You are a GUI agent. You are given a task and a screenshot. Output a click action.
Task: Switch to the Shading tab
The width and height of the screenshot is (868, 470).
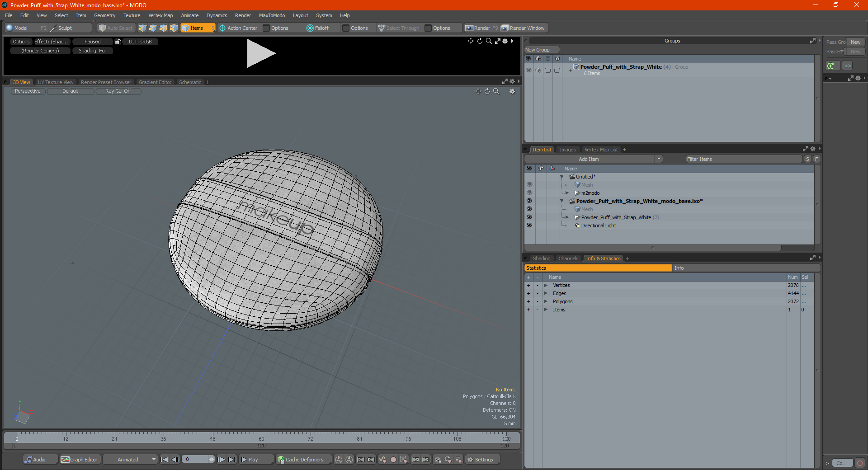pos(542,258)
